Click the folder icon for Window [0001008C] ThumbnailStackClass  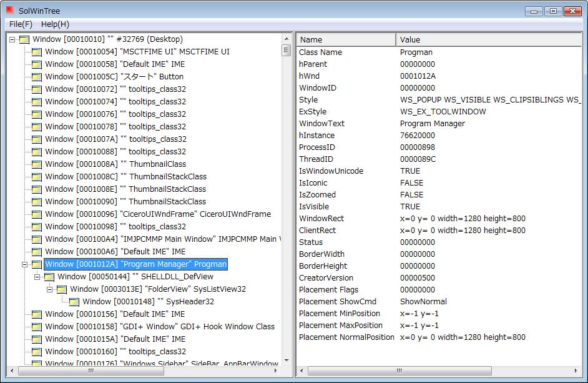(x=37, y=177)
